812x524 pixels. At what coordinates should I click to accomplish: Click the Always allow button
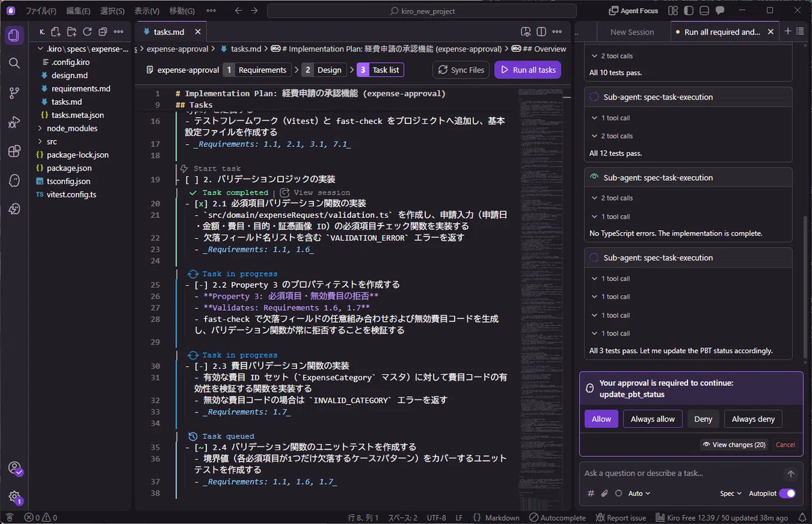653,419
